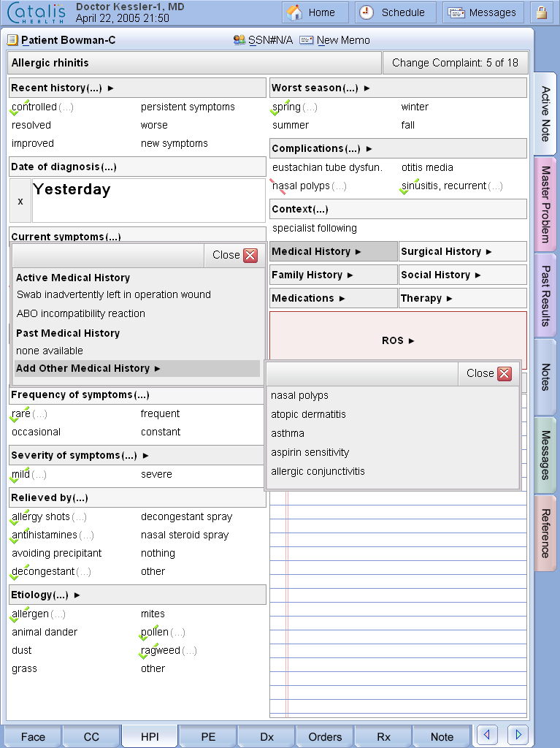Click Date of diagnosis header
This screenshot has width=560, height=748.
137,167
